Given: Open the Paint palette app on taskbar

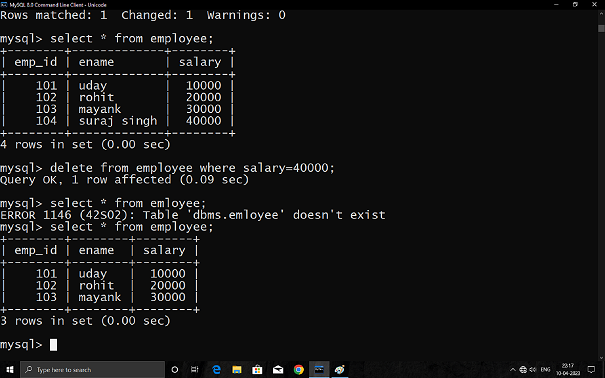Looking at the screenshot, I should pyautogui.click(x=340, y=370).
